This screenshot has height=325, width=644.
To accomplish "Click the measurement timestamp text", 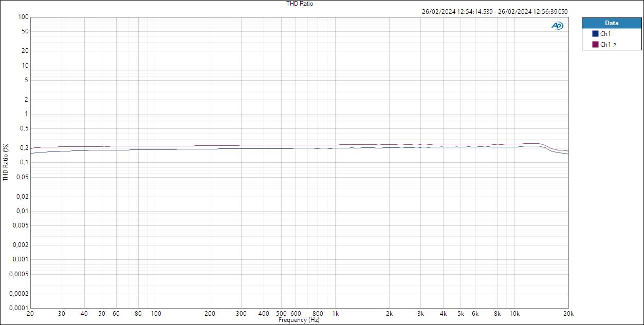I will 494,10.
